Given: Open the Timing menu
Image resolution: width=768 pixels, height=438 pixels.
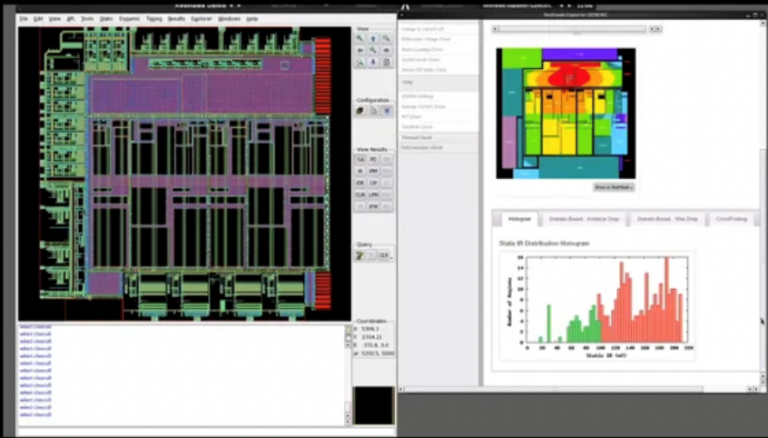Looking at the screenshot, I should pyautogui.click(x=154, y=19).
